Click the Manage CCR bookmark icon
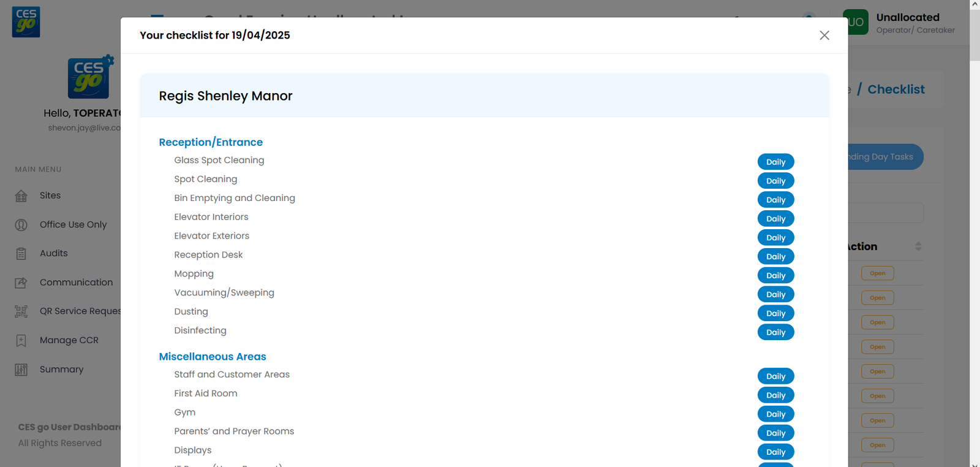This screenshot has height=467, width=980. [x=21, y=341]
